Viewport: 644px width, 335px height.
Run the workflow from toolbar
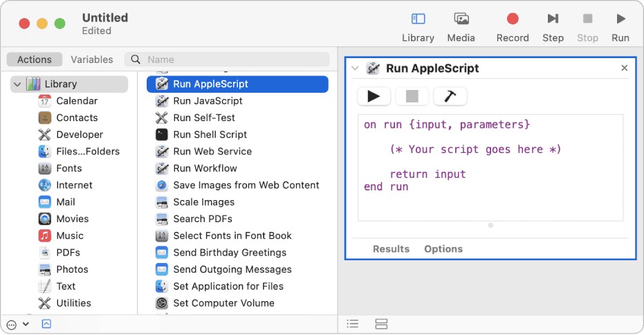coord(620,26)
